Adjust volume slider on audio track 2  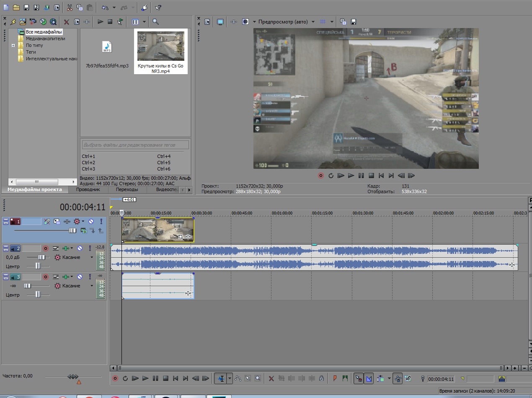(x=41, y=257)
